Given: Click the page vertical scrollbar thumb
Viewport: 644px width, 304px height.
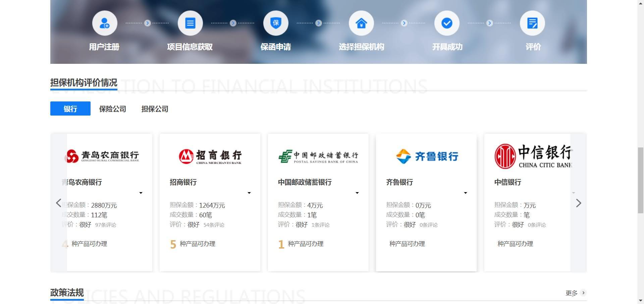Looking at the screenshot, I should [x=641, y=180].
